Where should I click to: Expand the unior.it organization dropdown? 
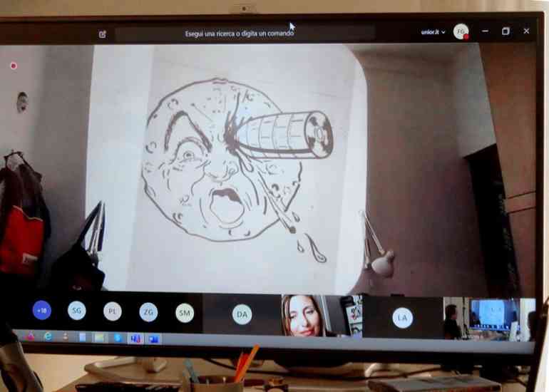click(x=433, y=32)
